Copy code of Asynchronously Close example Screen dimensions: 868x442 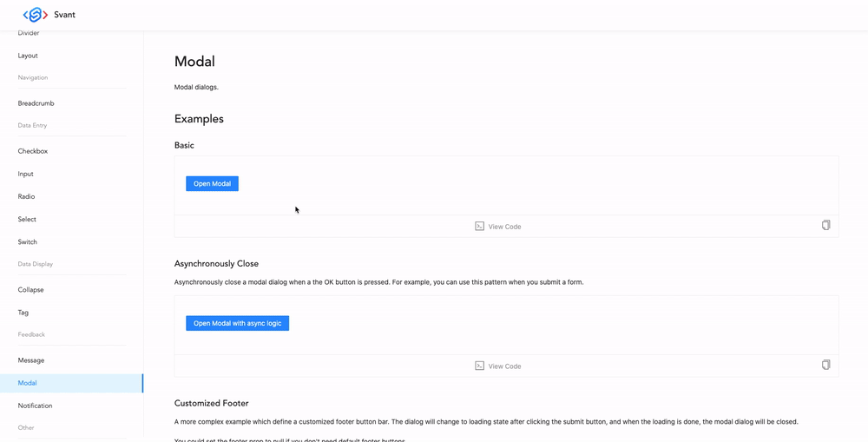point(825,365)
